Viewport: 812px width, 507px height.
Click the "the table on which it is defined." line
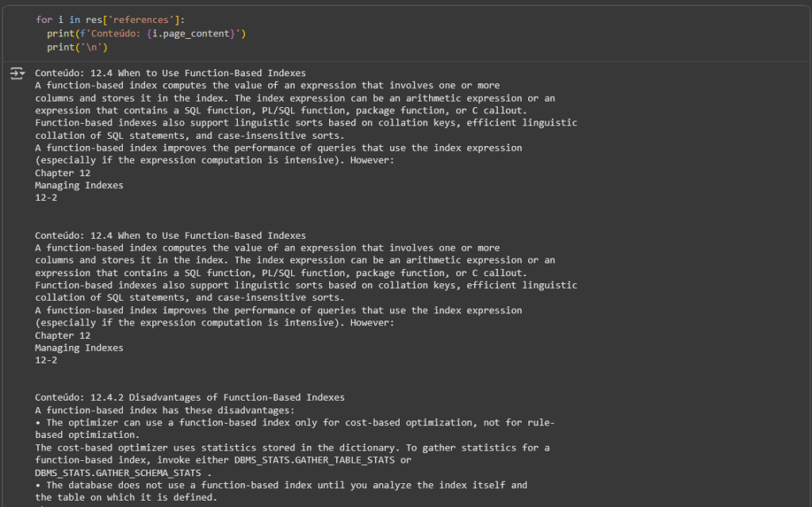[x=125, y=497]
